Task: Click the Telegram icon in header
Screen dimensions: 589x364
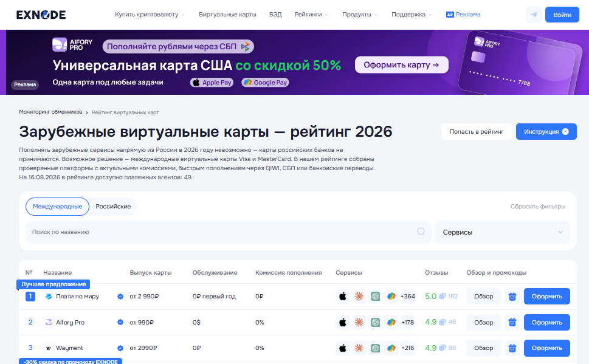Action: click(534, 15)
